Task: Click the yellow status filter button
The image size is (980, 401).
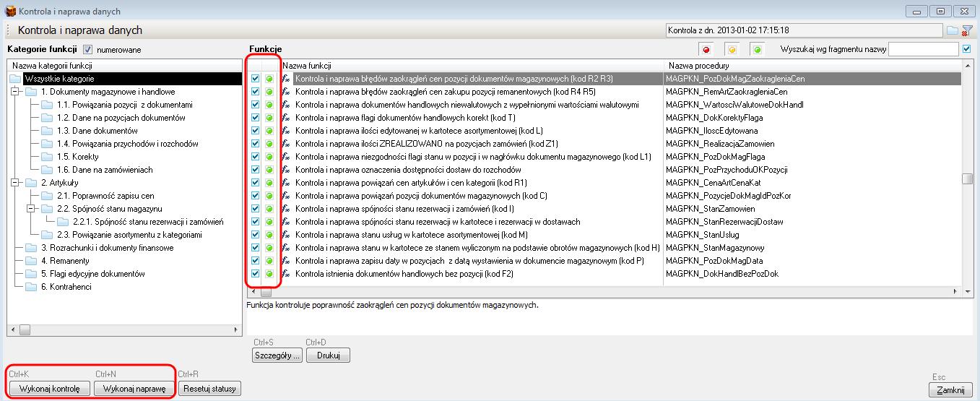Action: pyautogui.click(x=732, y=49)
